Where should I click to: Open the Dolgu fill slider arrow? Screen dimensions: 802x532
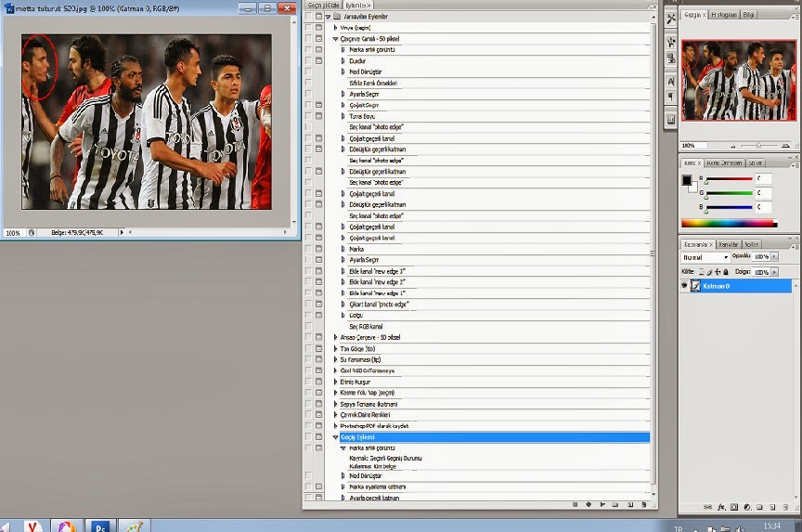click(774, 272)
